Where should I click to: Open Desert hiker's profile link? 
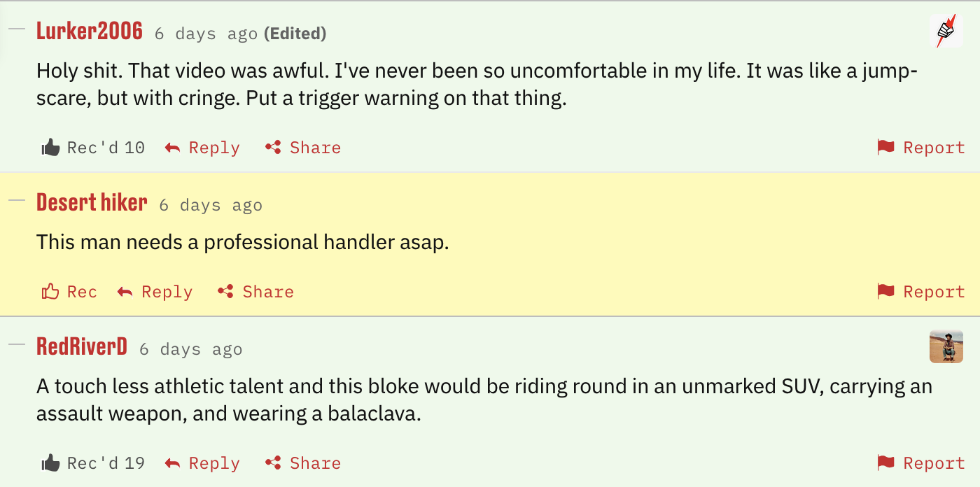pyautogui.click(x=92, y=203)
